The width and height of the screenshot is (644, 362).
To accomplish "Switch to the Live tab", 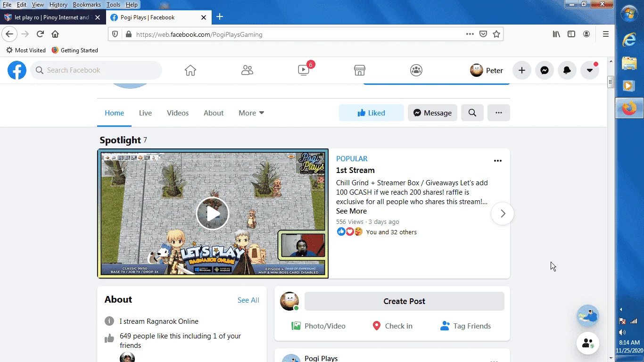I will (x=145, y=113).
